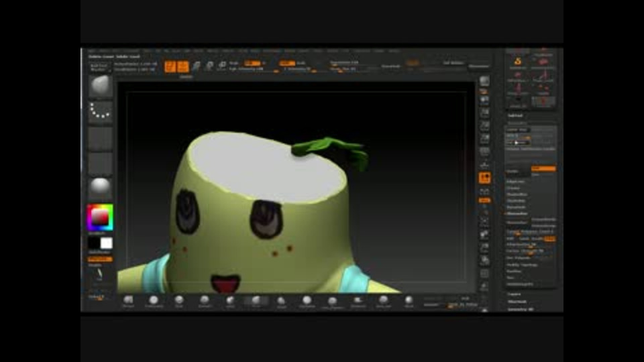The width and height of the screenshot is (644, 362).
Task: Expand the Geometry HD palette section
Action: pyautogui.click(x=520, y=309)
